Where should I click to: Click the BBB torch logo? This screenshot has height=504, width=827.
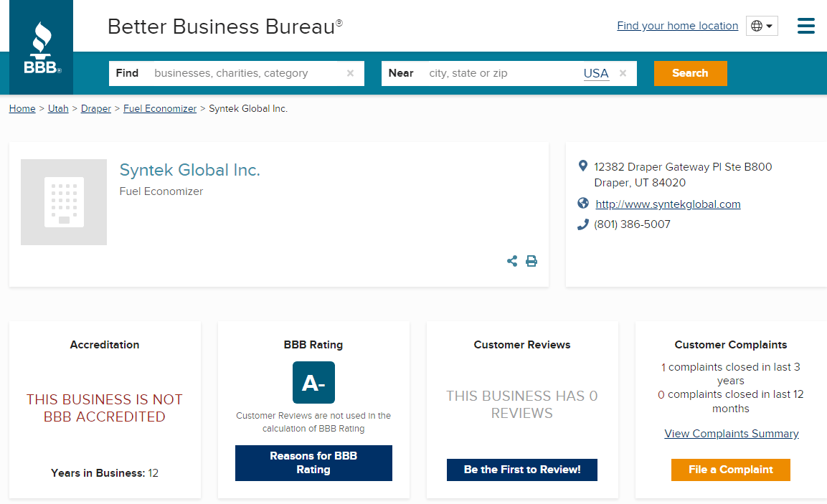click(41, 47)
